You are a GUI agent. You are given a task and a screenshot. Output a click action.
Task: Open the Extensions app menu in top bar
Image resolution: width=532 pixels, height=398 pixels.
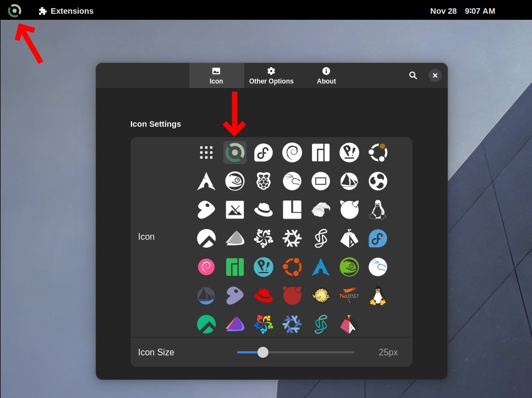[66, 11]
